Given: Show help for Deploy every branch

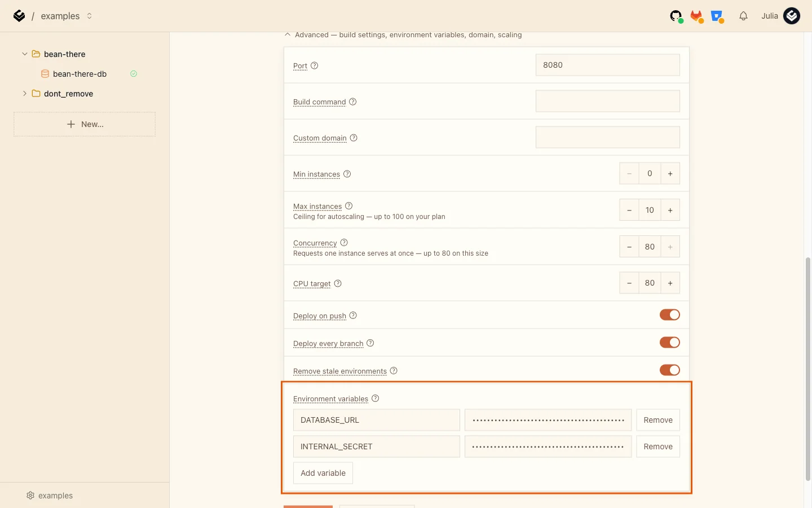Looking at the screenshot, I should coord(370,343).
